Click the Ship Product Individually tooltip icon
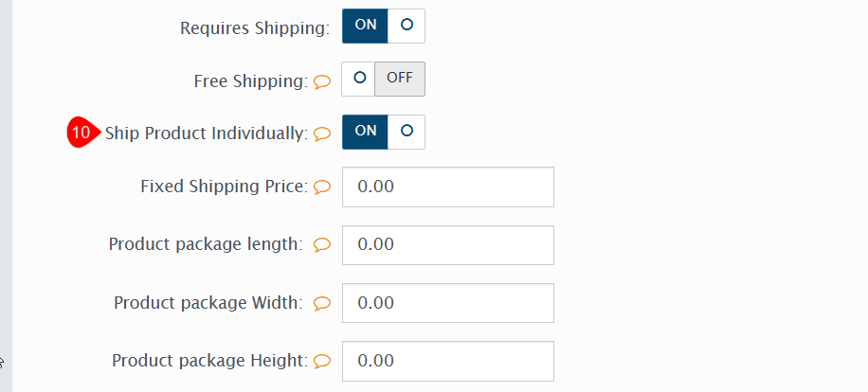 [x=322, y=134]
